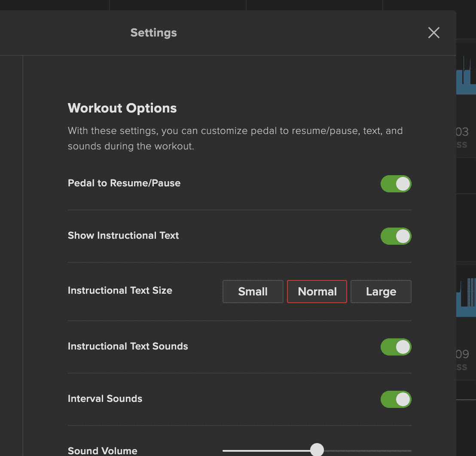The width and height of the screenshot is (476, 456).
Task: Click the Workout Options description paragraph
Action: (235, 138)
